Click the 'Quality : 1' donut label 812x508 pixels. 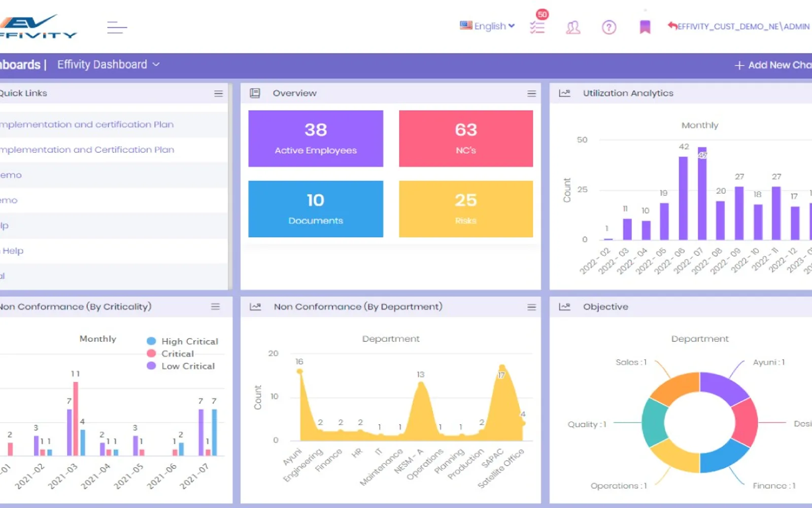click(x=587, y=424)
